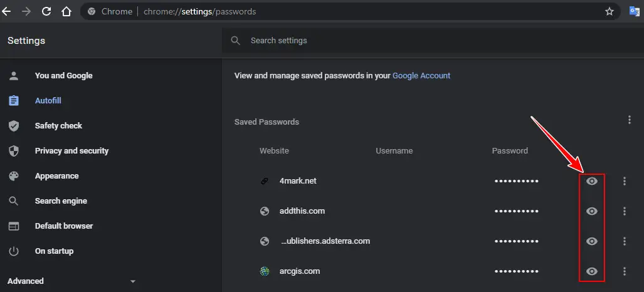The width and height of the screenshot is (644, 292).
Task: Open Safety check section
Action: [x=58, y=126]
